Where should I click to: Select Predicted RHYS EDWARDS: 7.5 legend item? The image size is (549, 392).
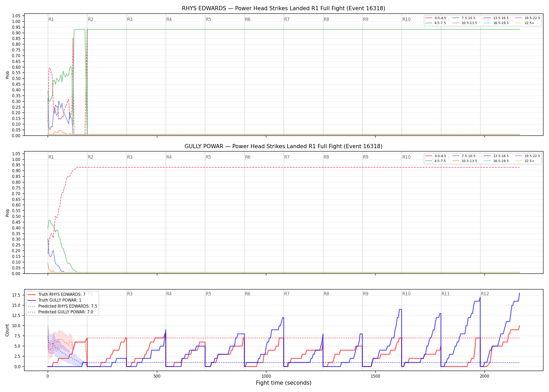click(x=62, y=306)
